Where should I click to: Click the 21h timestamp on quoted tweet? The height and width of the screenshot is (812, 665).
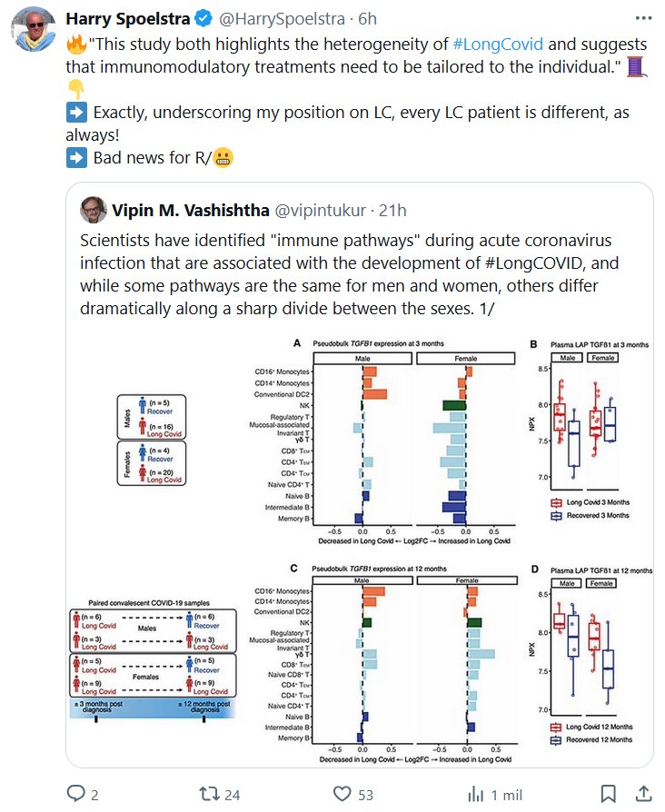coord(392,211)
